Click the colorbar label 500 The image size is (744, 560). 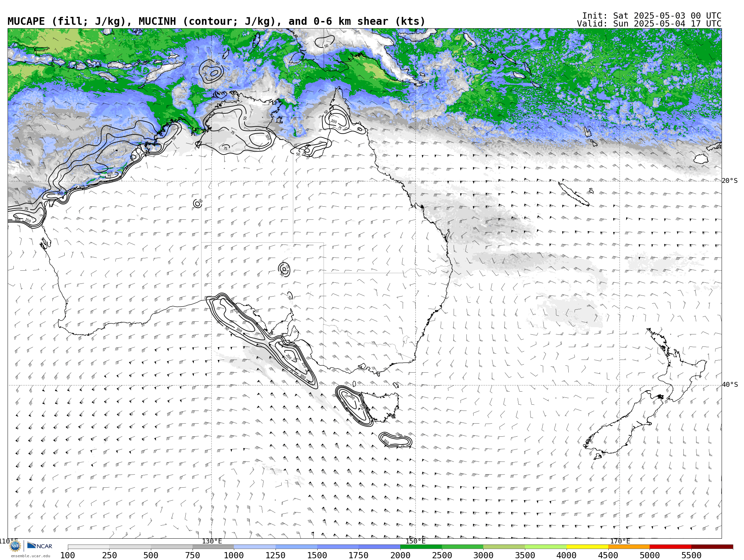[x=151, y=556]
